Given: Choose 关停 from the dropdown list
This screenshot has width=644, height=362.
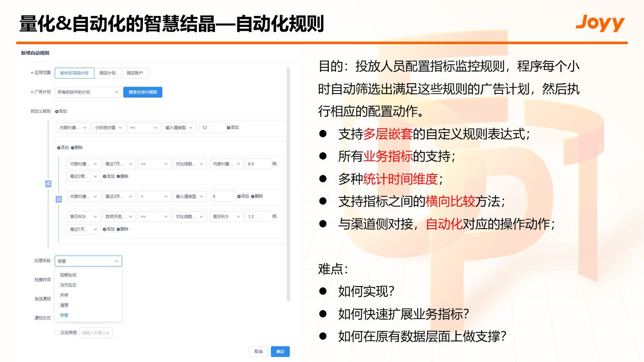Looking at the screenshot, I should 88,295.
